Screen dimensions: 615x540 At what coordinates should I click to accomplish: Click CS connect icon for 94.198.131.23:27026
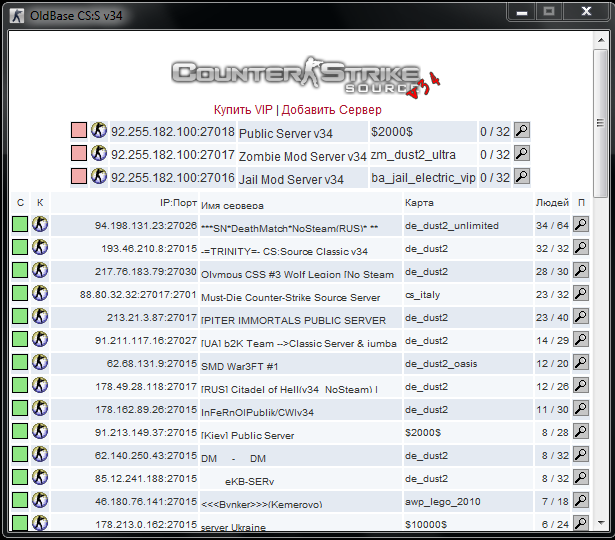[40, 224]
